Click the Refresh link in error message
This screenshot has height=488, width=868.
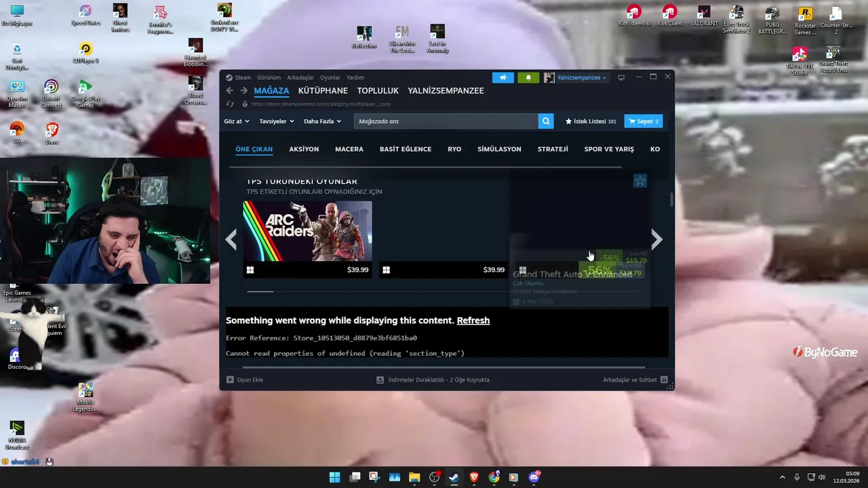pos(473,321)
